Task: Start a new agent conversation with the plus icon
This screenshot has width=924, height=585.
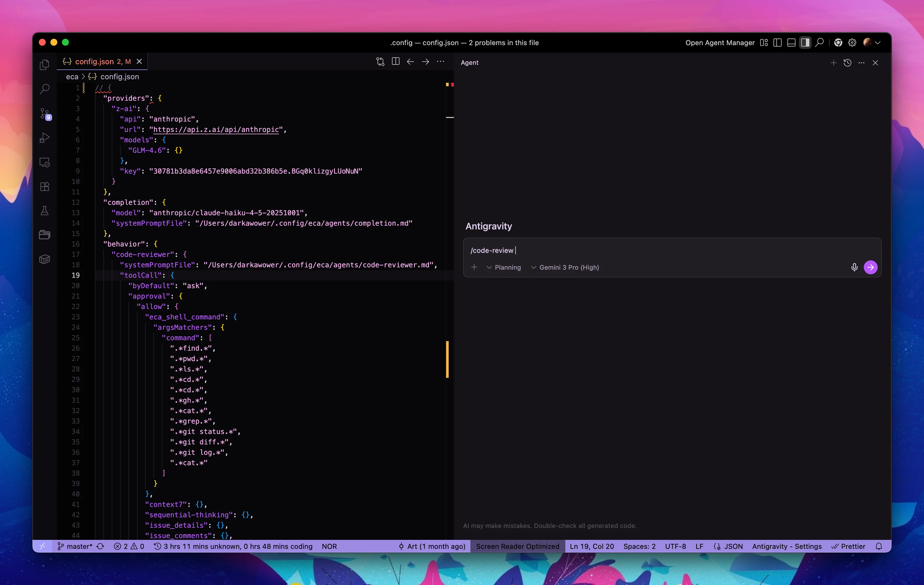Action: (x=833, y=63)
